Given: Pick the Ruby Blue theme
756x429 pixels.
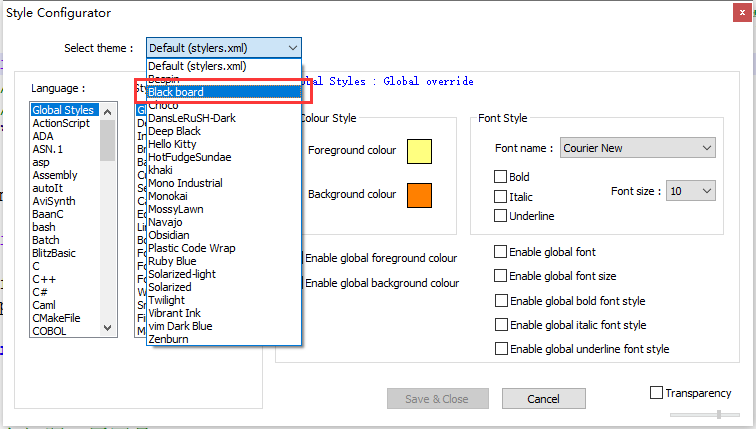Looking at the screenshot, I should pos(224,261).
